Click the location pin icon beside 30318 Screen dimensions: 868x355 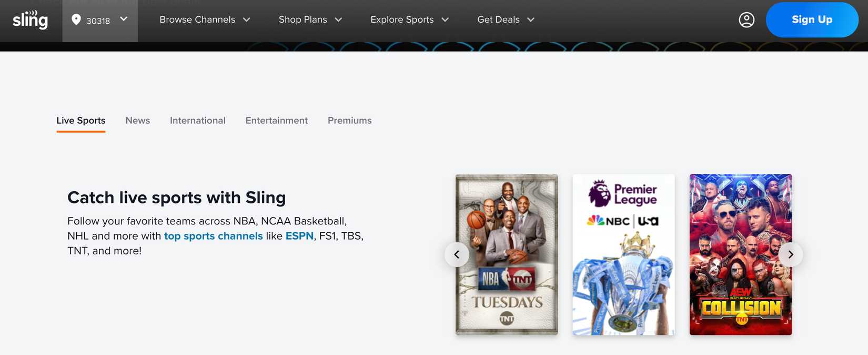tap(76, 19)
